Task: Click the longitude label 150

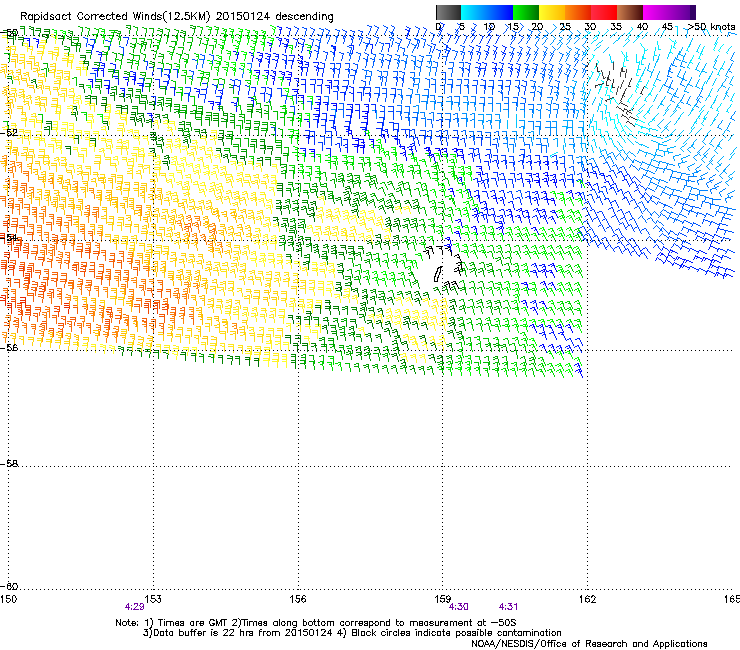Action: [9, 599]
